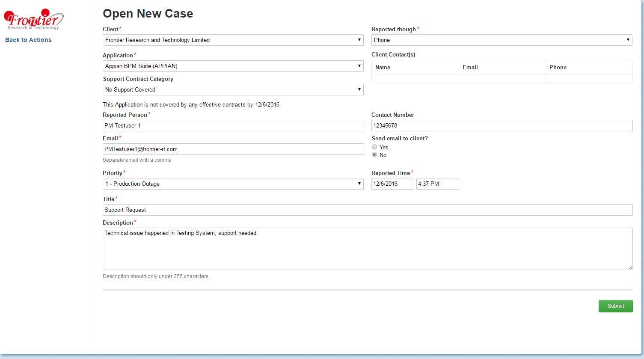Open Support Contract Category dropdown

233,90
